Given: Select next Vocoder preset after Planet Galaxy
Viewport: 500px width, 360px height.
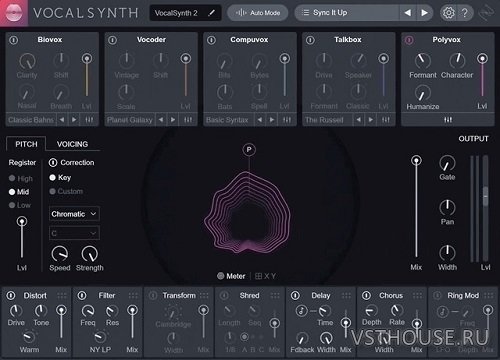Looking at the screenshot, I should (x=173, y=120).
